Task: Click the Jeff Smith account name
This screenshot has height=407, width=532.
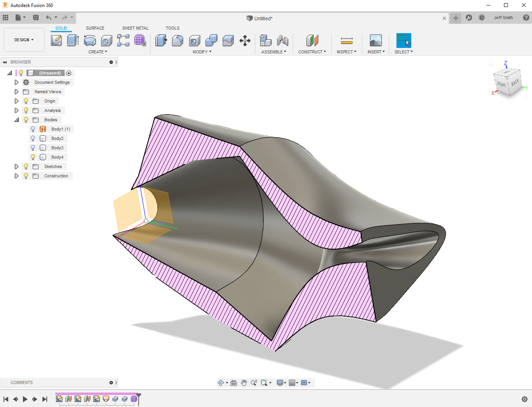Action: coord(503,18)
